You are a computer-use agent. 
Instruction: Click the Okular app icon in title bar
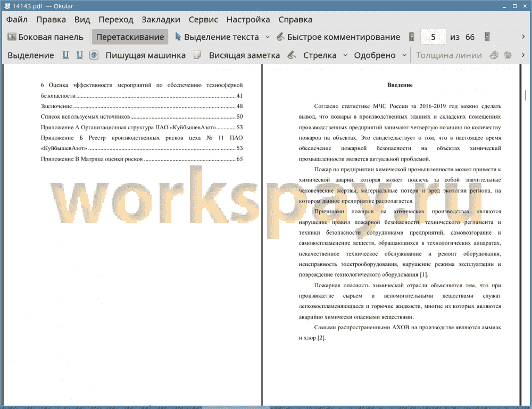click(x=7, y=6)
